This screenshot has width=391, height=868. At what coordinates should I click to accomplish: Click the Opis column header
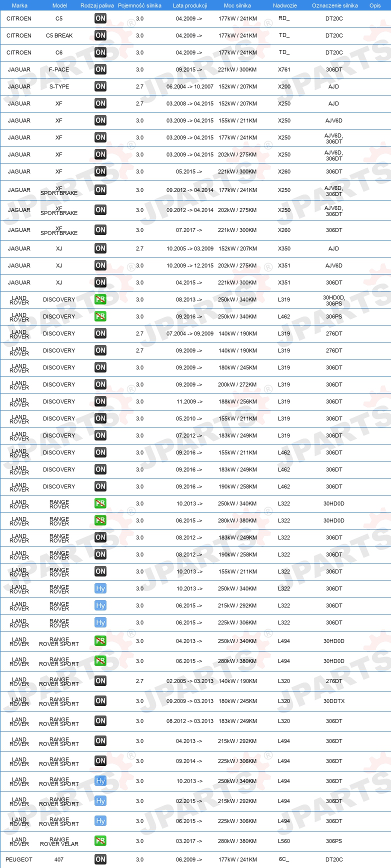375,5
